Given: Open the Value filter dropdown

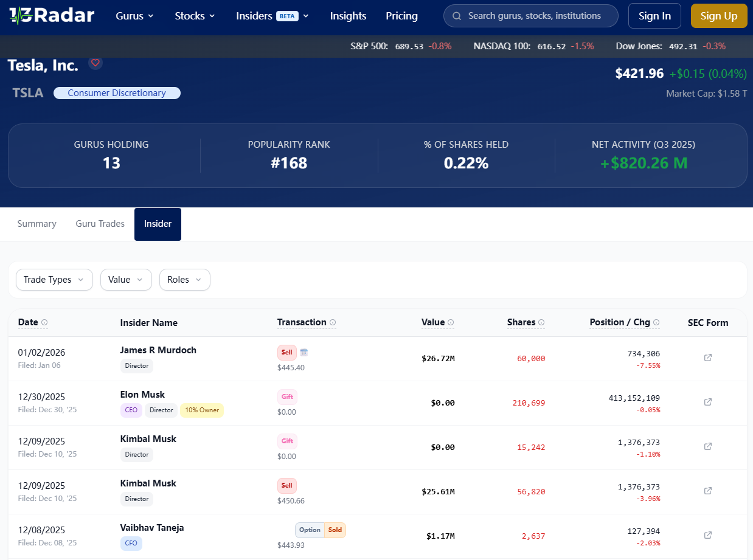Looking at the screenshot, I should pyautogui.click(x=126, y=280).
